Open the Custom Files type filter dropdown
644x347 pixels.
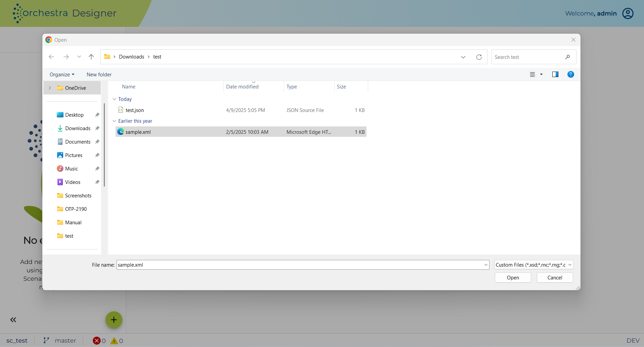533,265
